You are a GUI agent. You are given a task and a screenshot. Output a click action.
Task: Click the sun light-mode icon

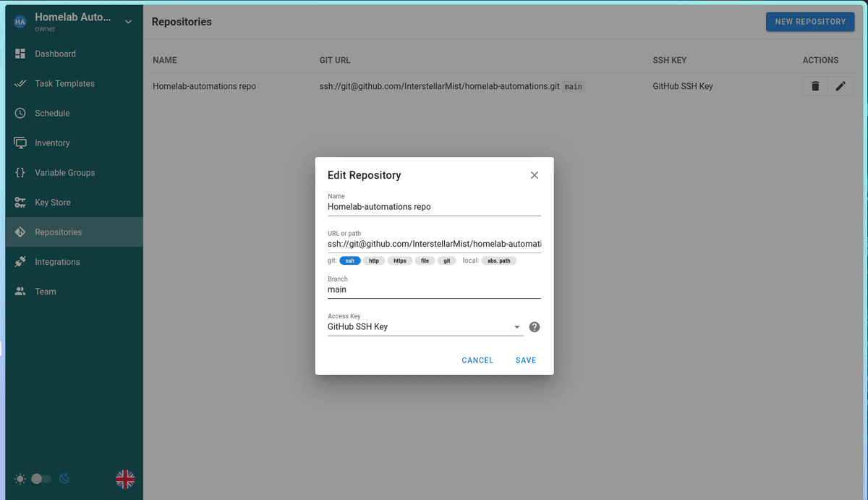[x=20, y=478]
